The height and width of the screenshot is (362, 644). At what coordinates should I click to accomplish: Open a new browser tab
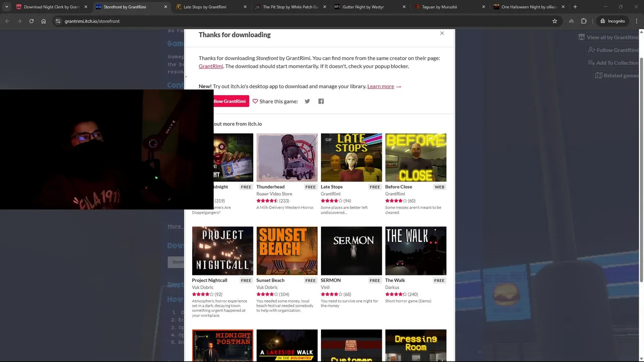point(575,7)
